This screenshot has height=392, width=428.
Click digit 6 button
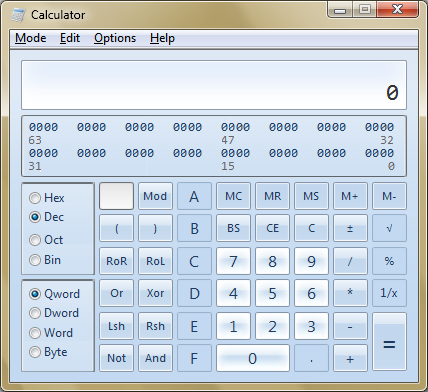[x=311, y=293]
